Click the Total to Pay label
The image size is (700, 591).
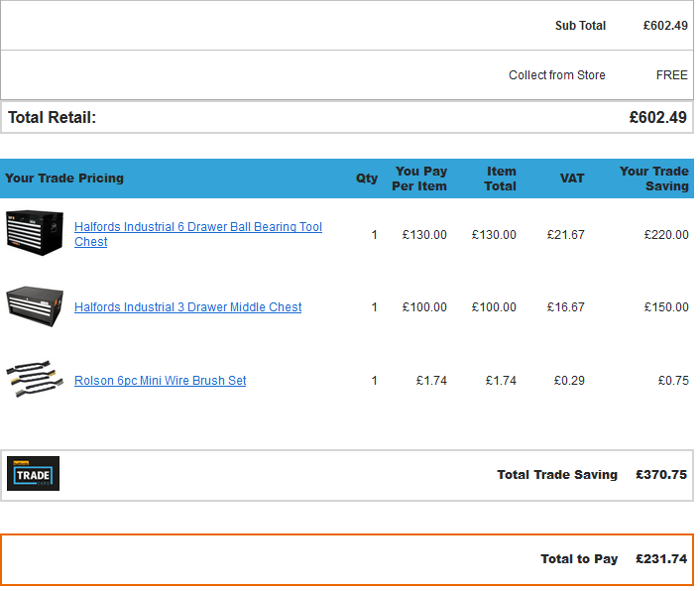pos(579,559)
